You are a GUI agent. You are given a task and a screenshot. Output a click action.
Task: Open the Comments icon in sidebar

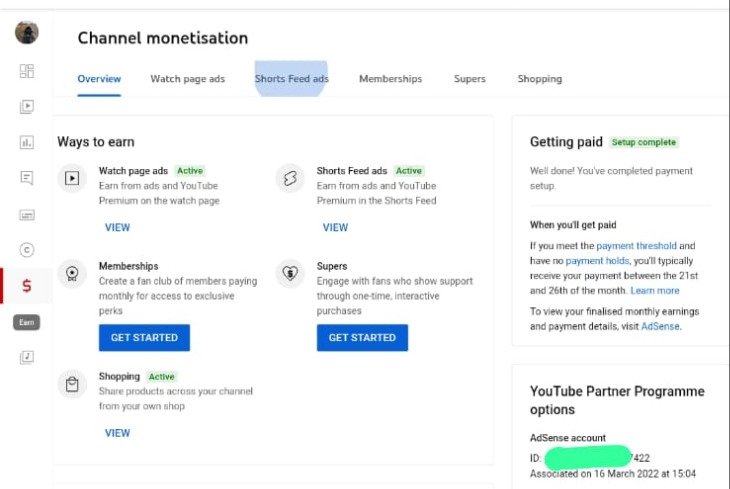tap(27, 178)
